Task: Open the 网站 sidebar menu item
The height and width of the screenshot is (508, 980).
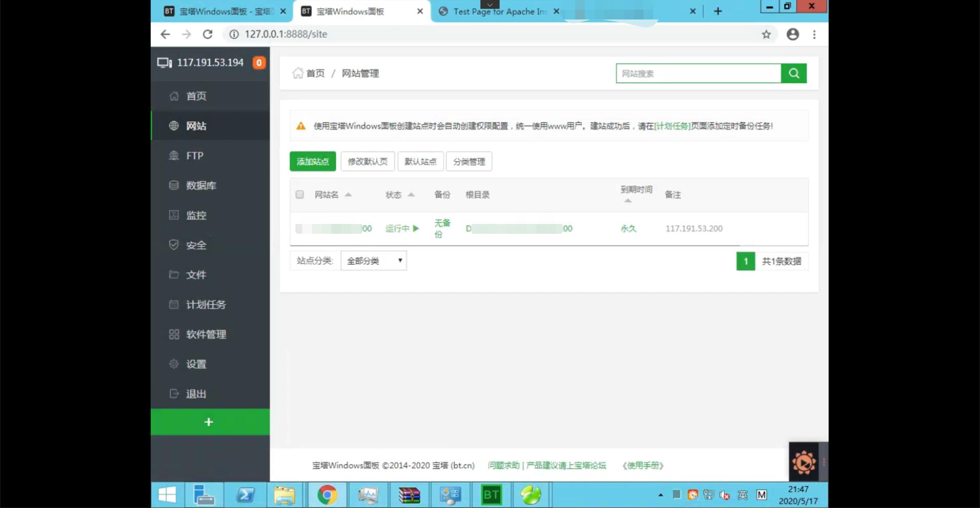Action: 210,126
